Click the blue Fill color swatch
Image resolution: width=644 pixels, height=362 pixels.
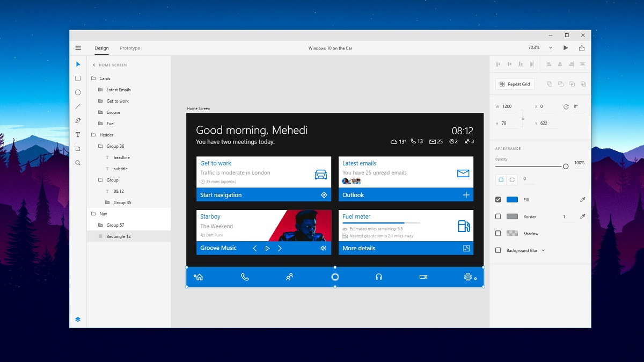[512, 199]
